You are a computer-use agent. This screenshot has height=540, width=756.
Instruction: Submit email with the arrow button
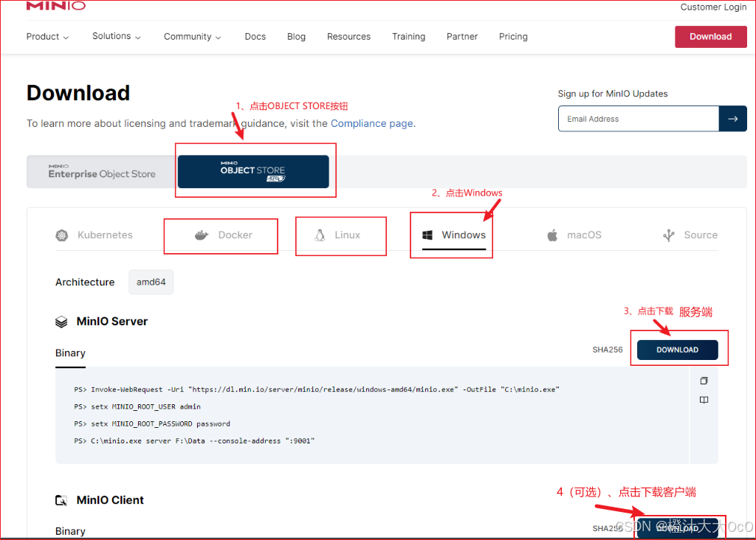[x=733, y=119]
